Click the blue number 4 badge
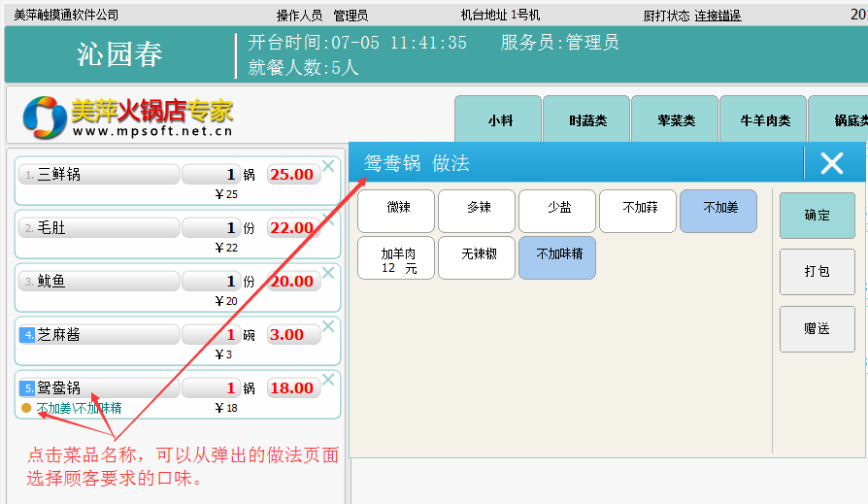 click(27, 335)
